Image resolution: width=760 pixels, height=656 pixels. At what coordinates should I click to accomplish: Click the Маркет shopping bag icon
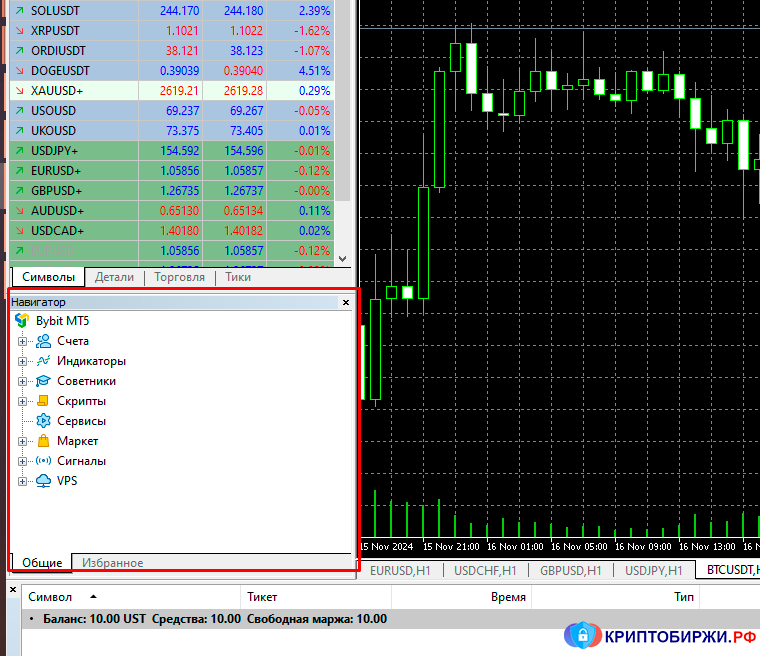click(44, 441)
